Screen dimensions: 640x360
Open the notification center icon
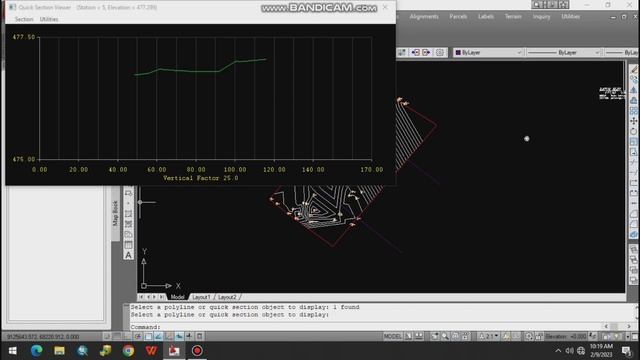pos(627,351)
